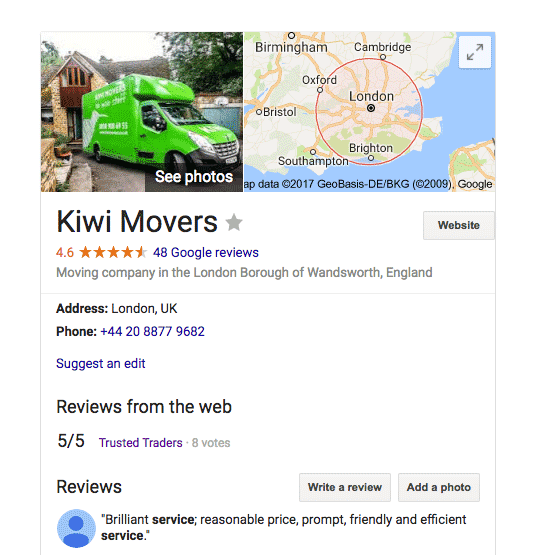Viewport: 549px width, 555px height.
Task: Click the Write a review button
Action: 345,487
